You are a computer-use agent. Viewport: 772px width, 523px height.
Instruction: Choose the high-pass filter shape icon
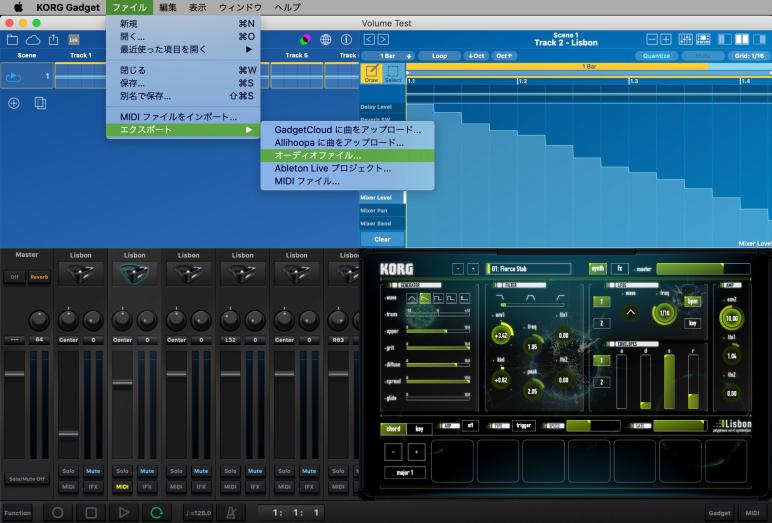click(x=560, y=298)
